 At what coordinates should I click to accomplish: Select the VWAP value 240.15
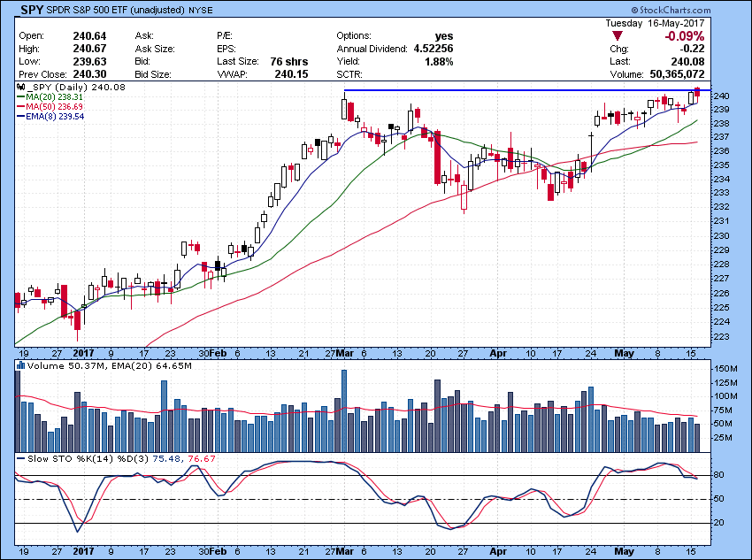click(x=292, y=74)
